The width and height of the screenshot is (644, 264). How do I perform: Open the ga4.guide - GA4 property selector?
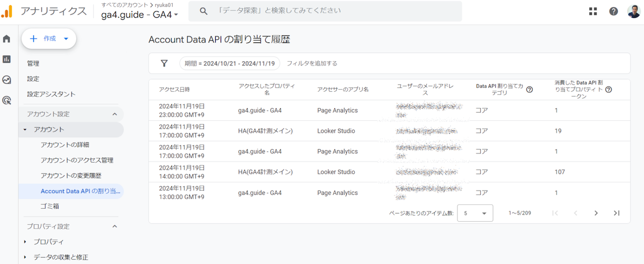(140, 15)
